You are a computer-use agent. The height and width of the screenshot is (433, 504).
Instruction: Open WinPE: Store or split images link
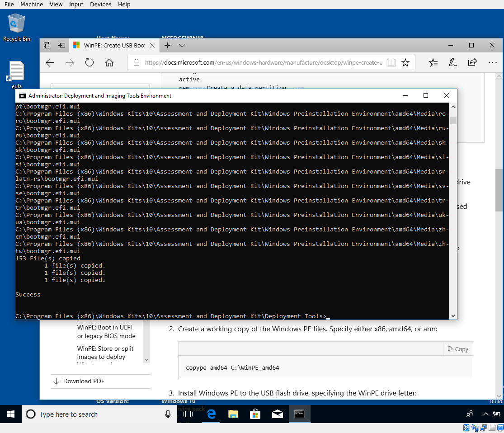105,353
